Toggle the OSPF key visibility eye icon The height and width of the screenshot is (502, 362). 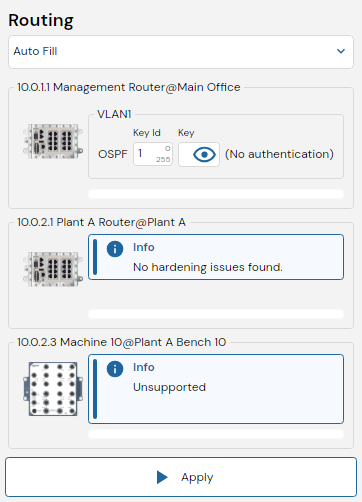pos(204,155)
